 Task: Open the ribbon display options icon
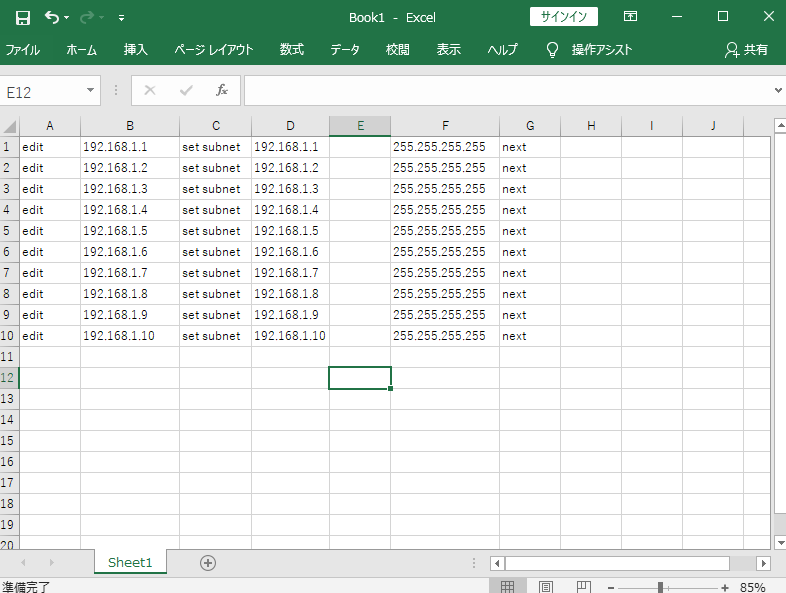point(630,17)
